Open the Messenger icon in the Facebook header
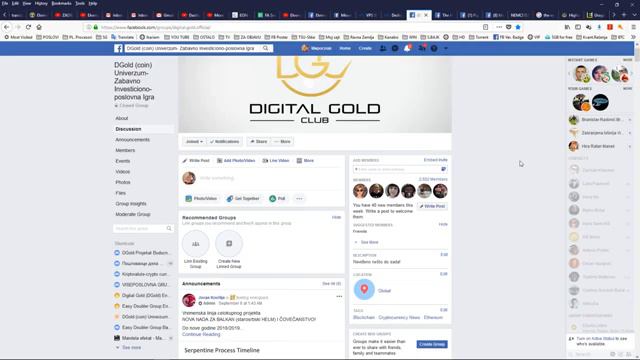640x360 pixels. (395, 48)
